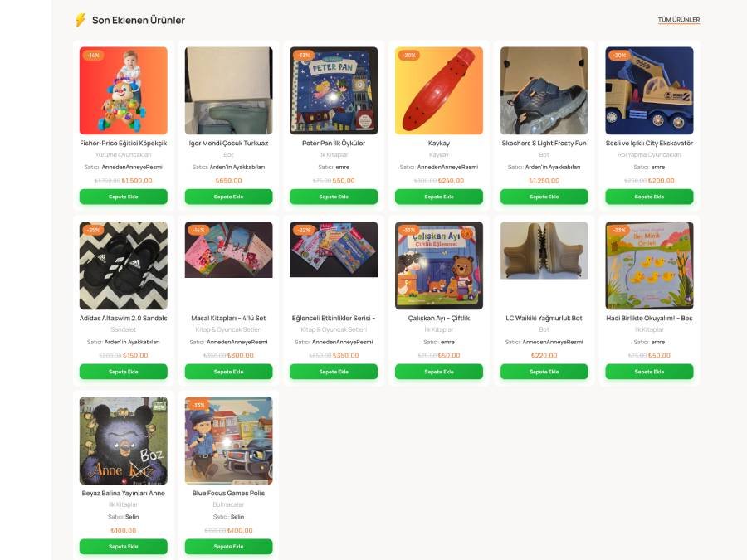
Task: Click the lightning bolt icon beside Son Eklenen Ürünler
Action: (80, 20)
